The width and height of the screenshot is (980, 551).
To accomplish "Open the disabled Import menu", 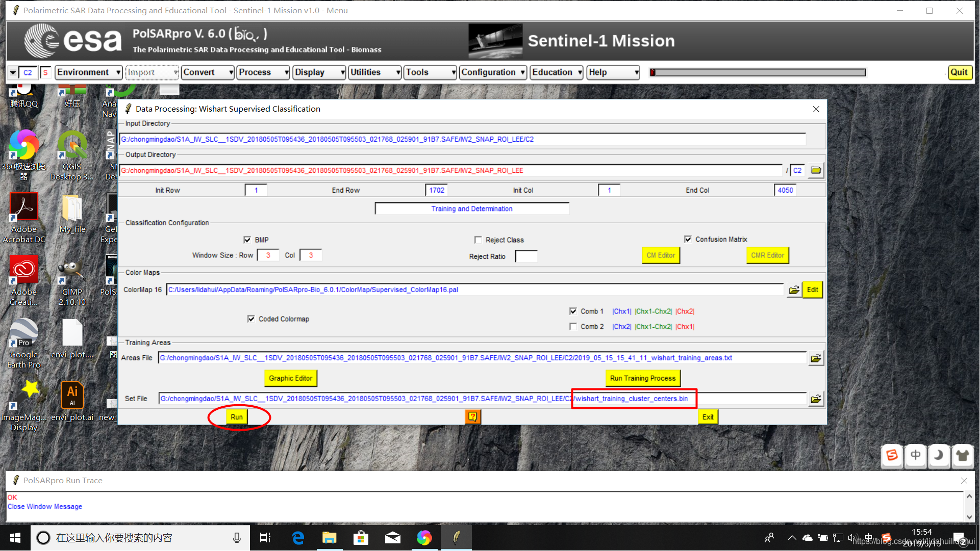I will [x=152, y=72].
